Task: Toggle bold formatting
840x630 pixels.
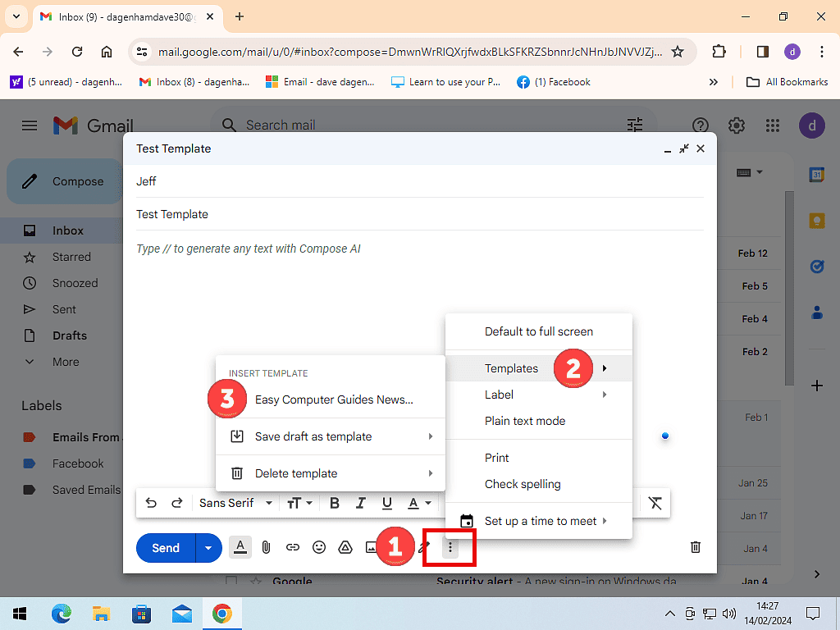Action: pos(335,503)
